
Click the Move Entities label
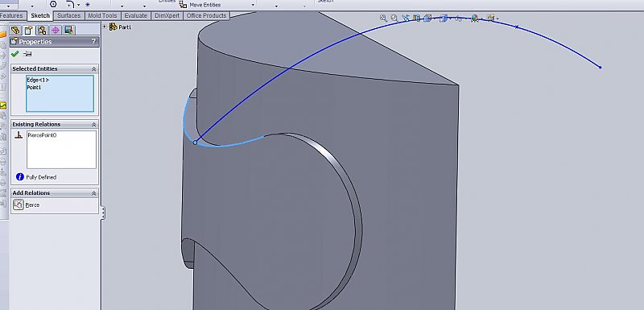point(205,5)
